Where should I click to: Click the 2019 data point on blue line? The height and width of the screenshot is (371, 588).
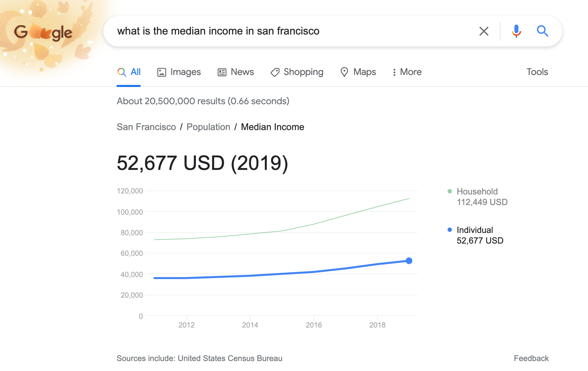[x=409, y=261]
